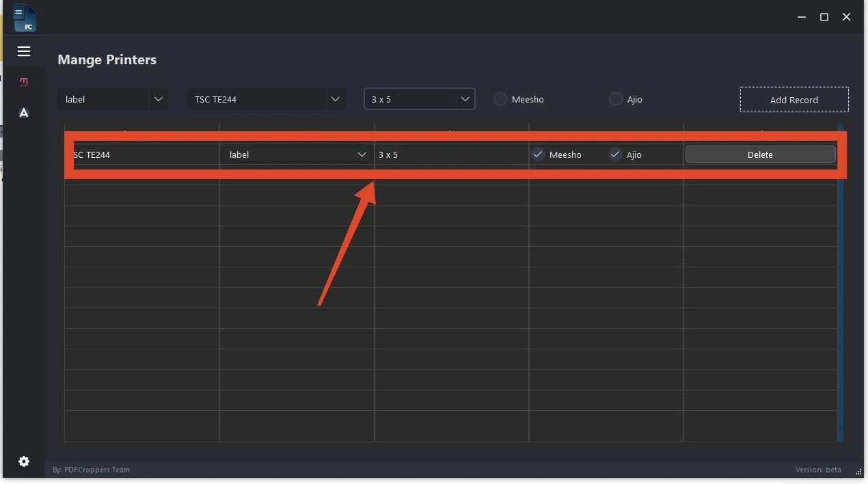Uncheck the Ajio checkbox in the table row
868x484 pixels.
[x=615, y=154]
